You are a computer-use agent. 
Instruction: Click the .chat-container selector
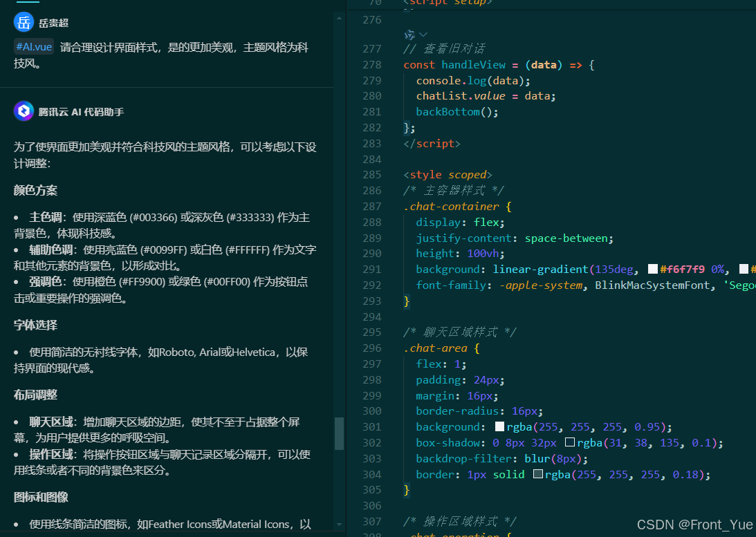(451, 206)
